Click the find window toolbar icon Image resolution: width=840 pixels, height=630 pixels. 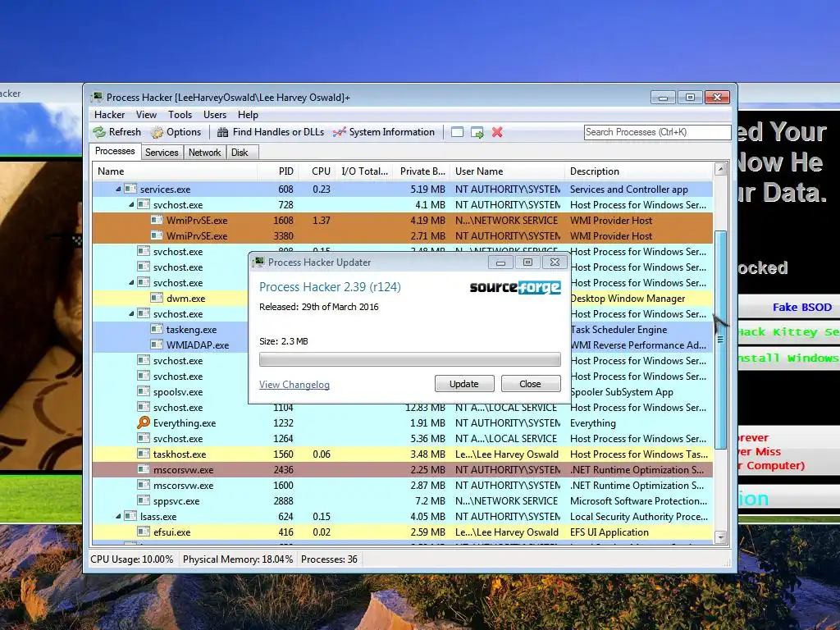pos(457,132)
